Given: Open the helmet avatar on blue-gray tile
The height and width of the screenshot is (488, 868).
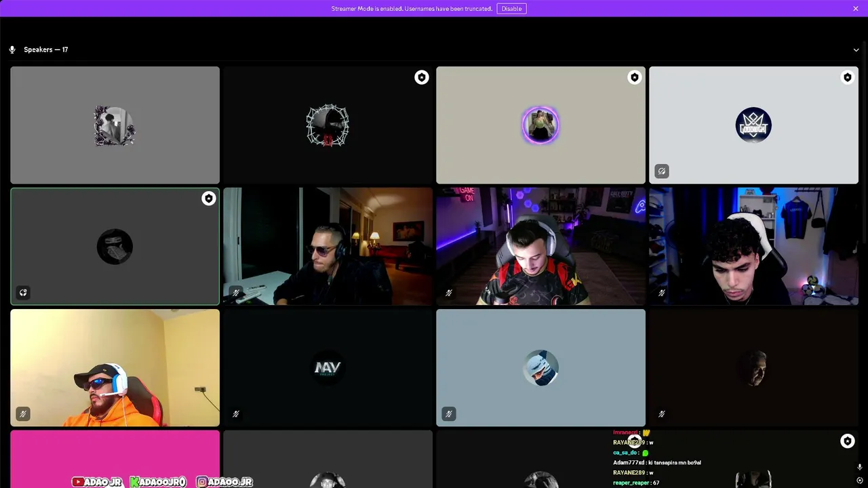Looking at the screenshot, I should pyautogui.click(x=540, y=367).
